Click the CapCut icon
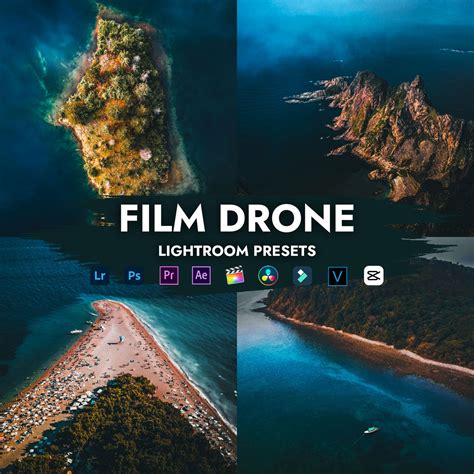Screen dimensions: 474x474 (374, 276)
